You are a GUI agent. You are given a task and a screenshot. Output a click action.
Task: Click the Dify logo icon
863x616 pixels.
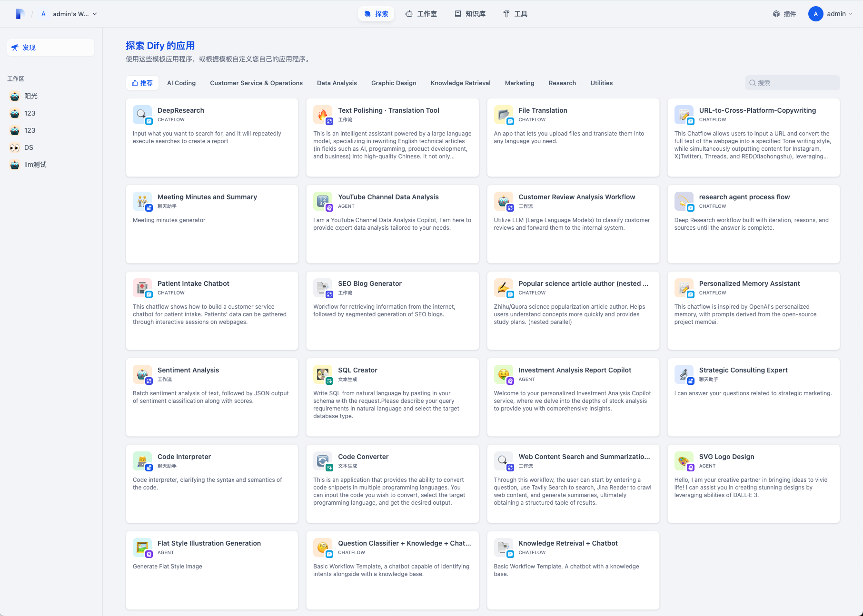20,14
